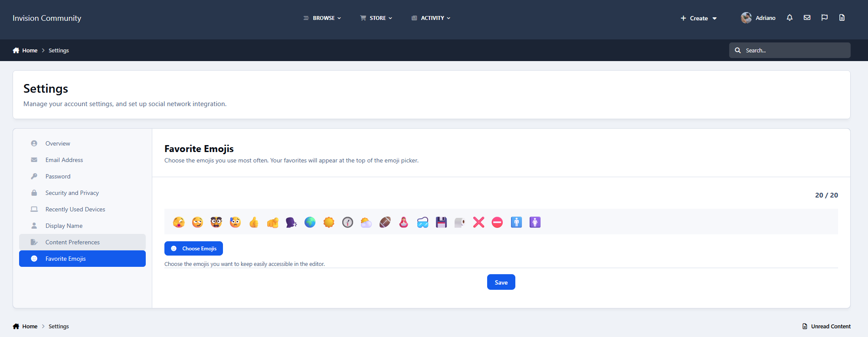Select the disguised face emoji with glasses
Screen dimensions: 868x337
click(x=216, y=222)
